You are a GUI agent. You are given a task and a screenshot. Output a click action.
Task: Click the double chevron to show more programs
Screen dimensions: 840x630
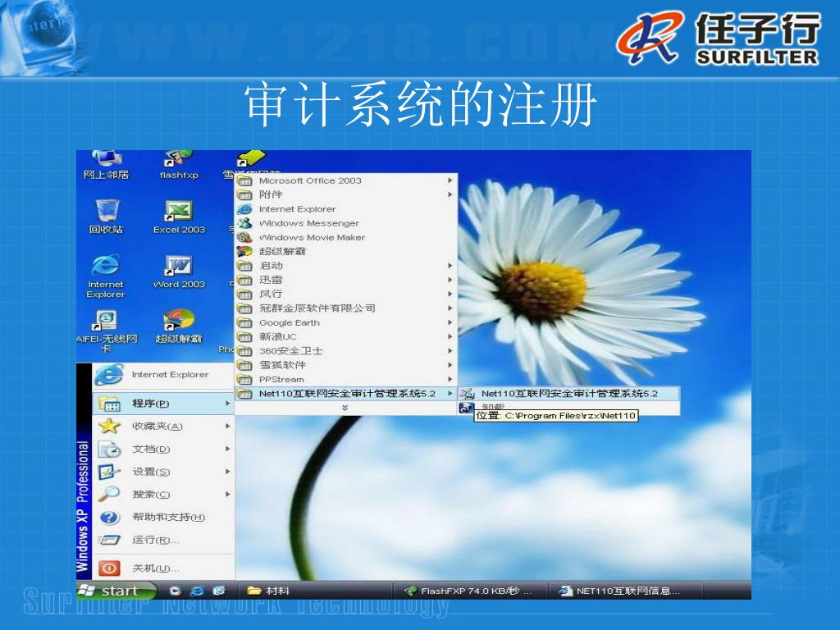coord(345,408)
